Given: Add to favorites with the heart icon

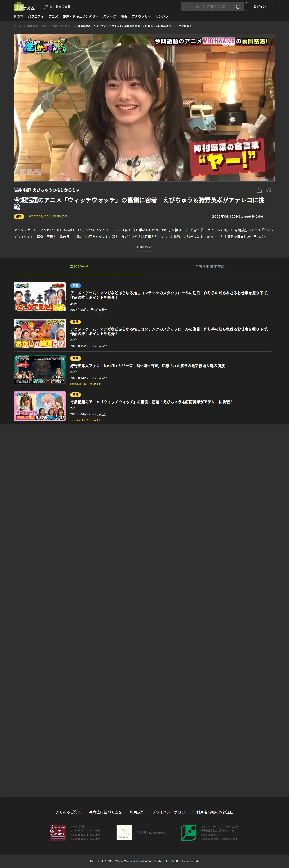Looking at the screenshot, I should (x=268, y=190).
